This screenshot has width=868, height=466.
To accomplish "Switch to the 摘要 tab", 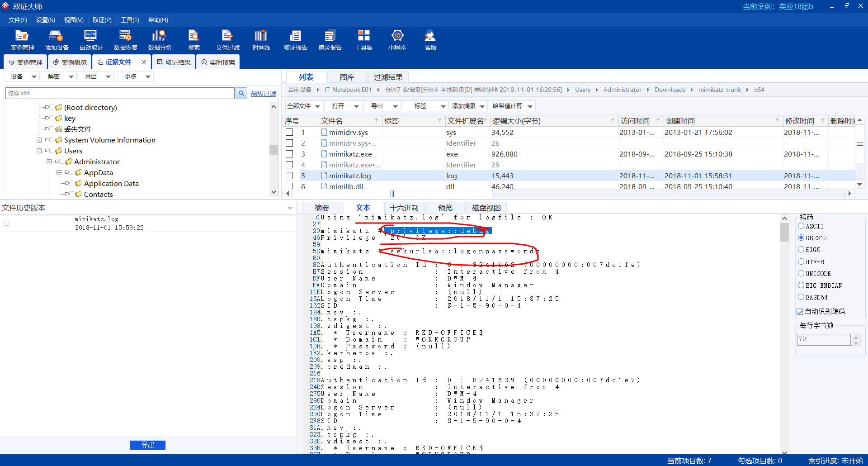I will tap(322, 208).
